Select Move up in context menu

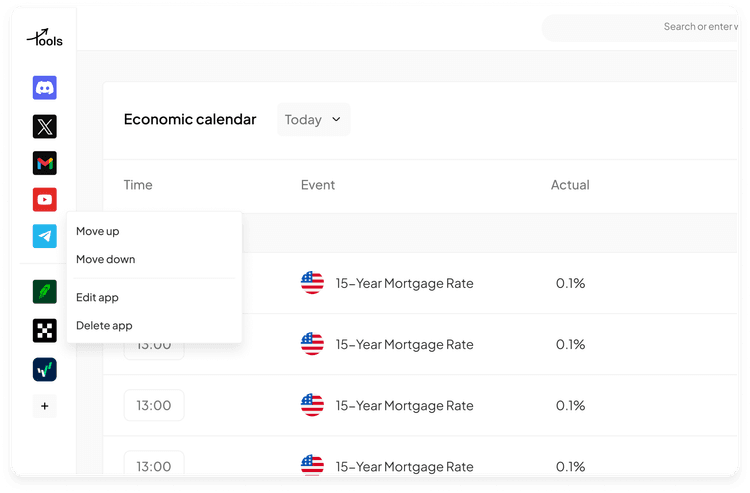pos(98,231)
